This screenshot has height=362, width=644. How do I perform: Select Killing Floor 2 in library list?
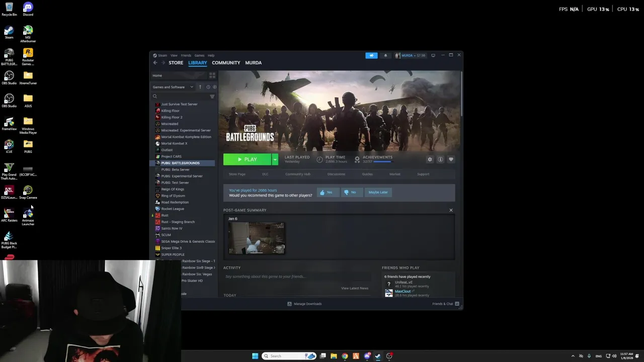coord(172,117)
